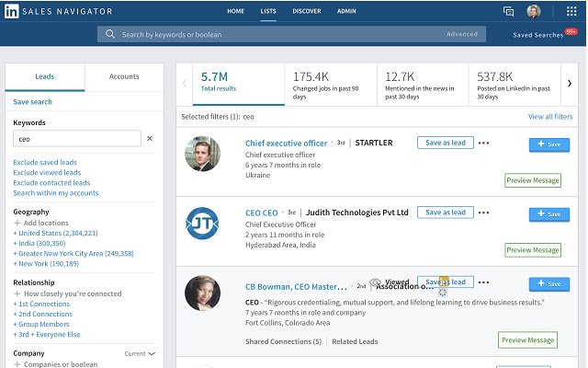Show previous stats with left chevron
The width and height of the screenshot is (588, 368).
click(184, 84)
